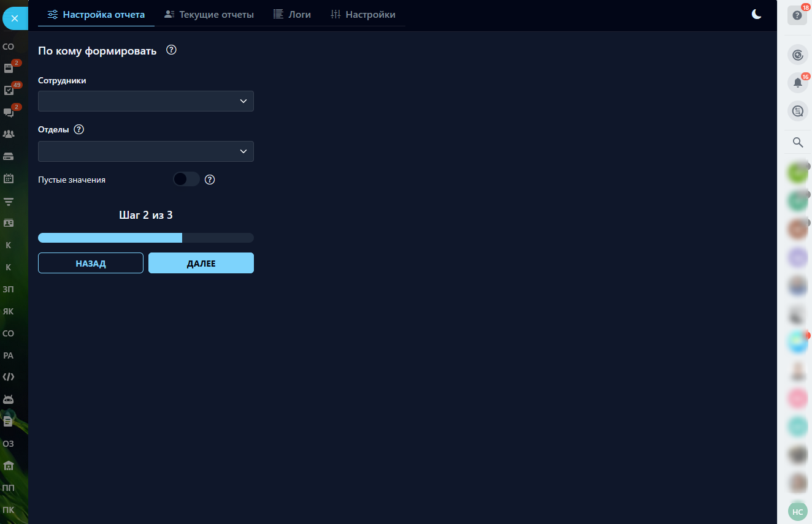
Task: Open the tasks icon with badge 49
Action: 9,90
